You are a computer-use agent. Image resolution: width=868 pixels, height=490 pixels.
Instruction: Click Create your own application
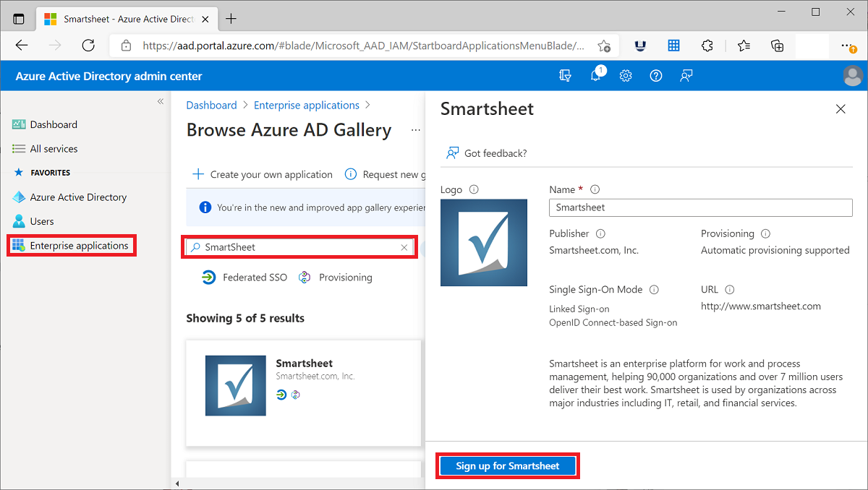(x=263, y=174)
